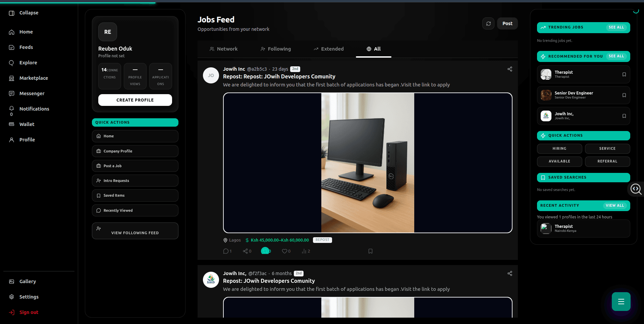644x324 pixels.
Task: Click the share count icon on first post
Action: point(247,251)
